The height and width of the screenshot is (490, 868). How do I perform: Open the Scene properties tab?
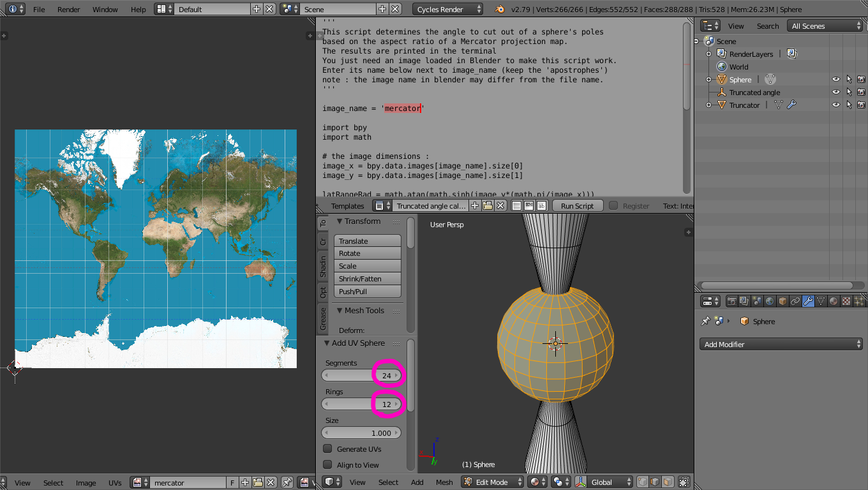pos(758,301)
